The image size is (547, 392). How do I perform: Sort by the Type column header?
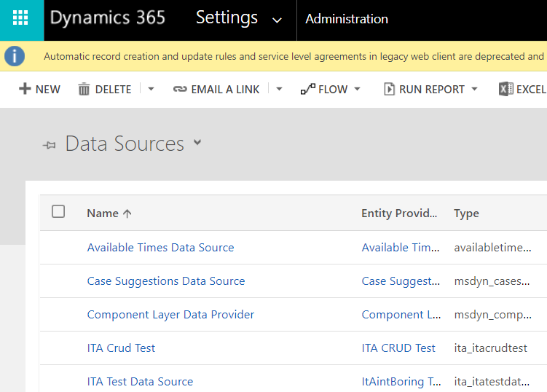pyautogui.click(x=466, y=213)
